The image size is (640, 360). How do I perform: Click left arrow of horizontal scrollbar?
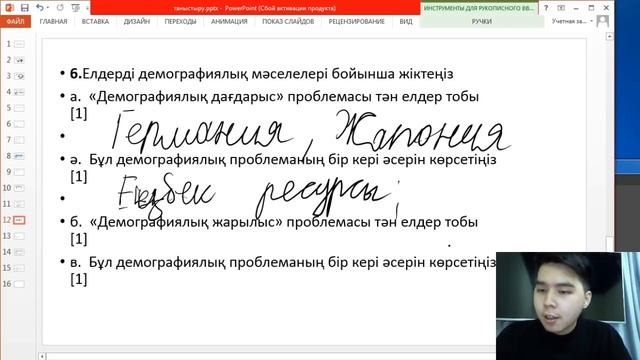(42, 357)
